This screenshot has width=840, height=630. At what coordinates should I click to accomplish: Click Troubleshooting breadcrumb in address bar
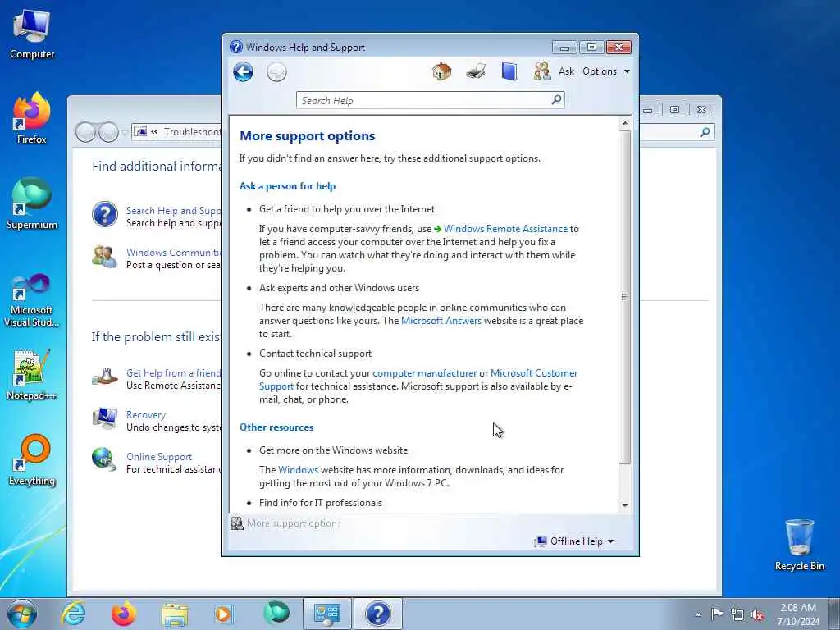[x=193, y=132]
